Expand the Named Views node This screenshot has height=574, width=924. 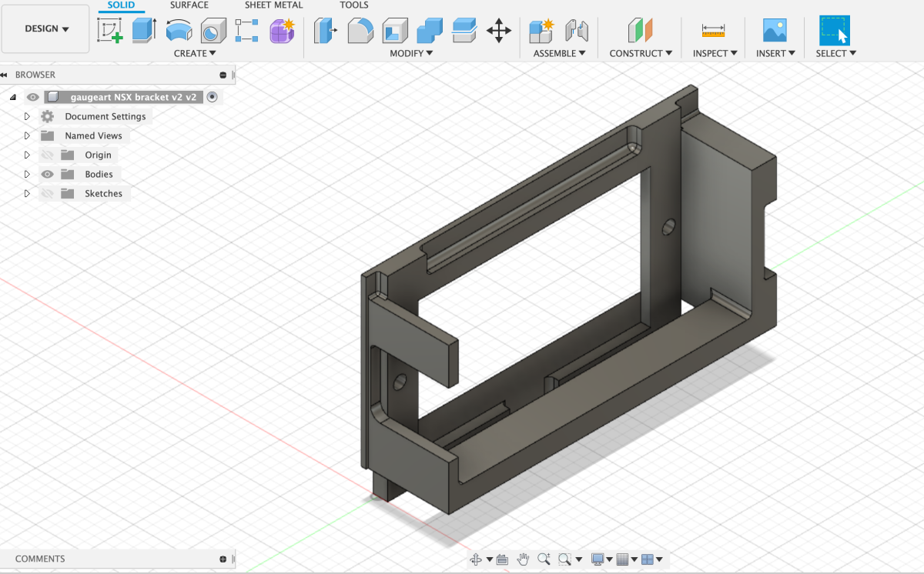pos(27,135)
